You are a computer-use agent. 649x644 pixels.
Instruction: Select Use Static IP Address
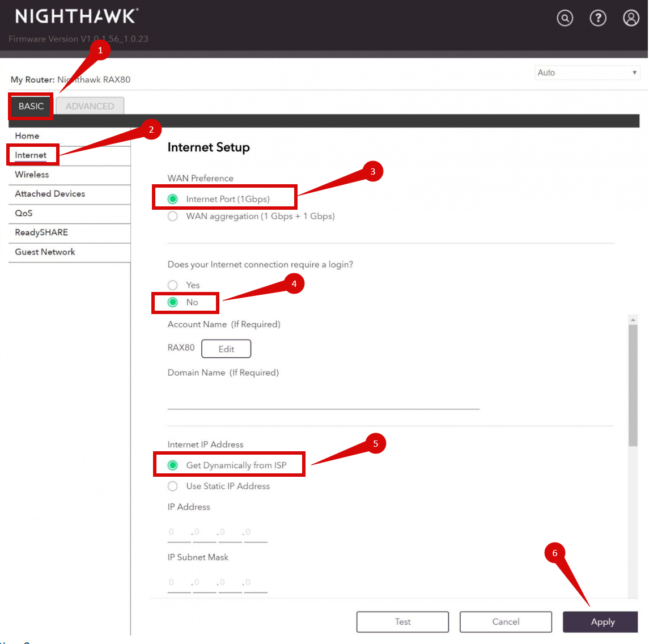click(x=173, y=486)
